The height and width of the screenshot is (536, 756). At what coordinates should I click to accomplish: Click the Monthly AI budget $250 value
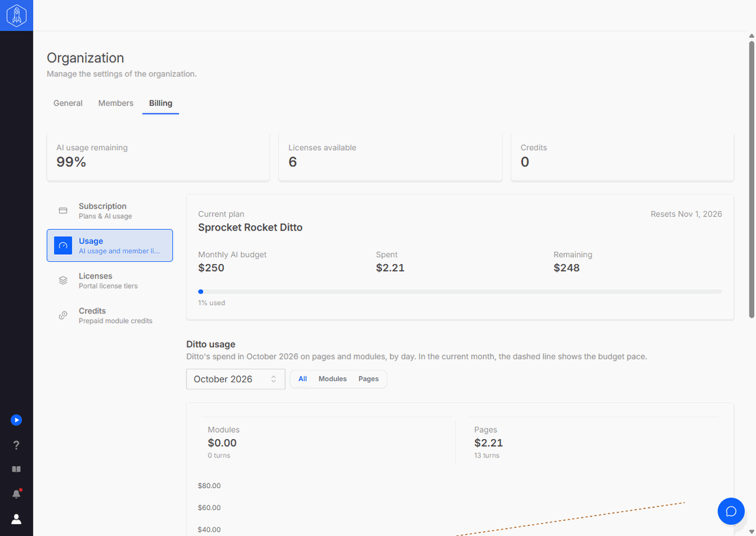pyautogui.click(x=211, y=268)
